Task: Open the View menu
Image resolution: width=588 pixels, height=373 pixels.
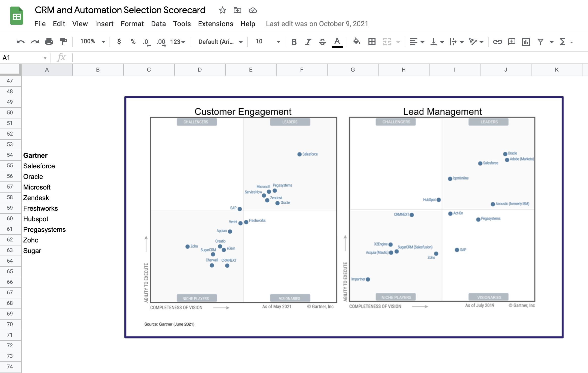Action: [x=80, y=24]
